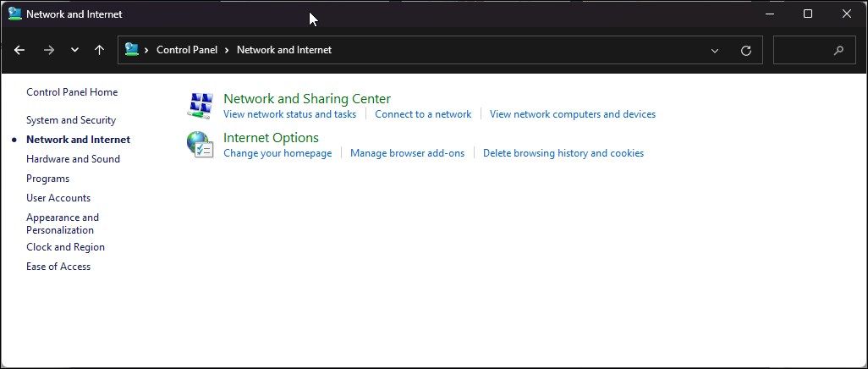Go back with the back arrow

pyautogui.click(x=19, y=50)
